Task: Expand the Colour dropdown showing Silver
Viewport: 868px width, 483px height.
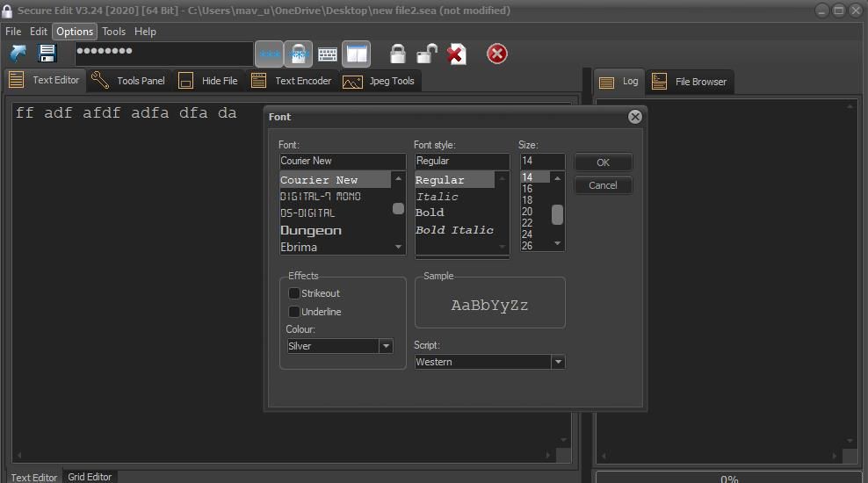Action: coord(386,346)
